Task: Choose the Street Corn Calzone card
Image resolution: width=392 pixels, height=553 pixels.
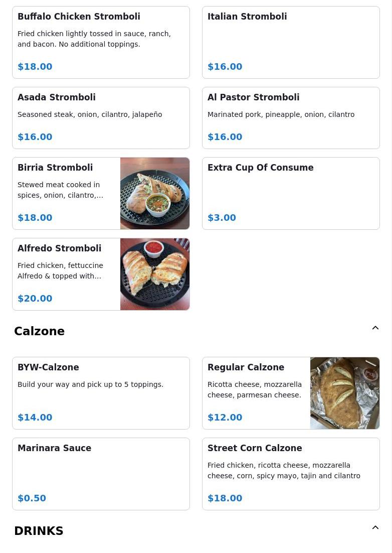Action: pos(291,474)
